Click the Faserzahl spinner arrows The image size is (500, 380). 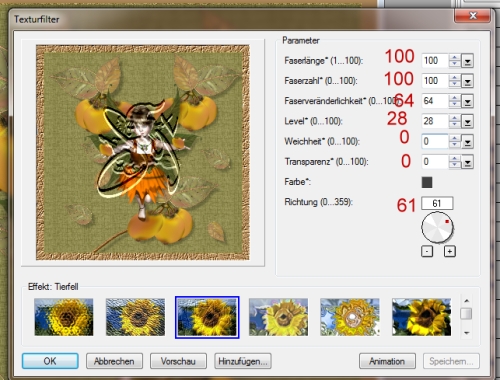454,81
